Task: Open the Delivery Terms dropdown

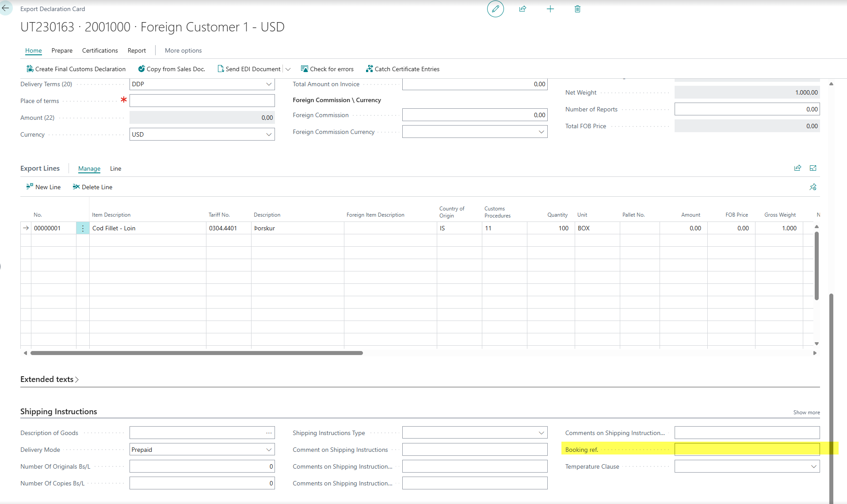Action: [x=268, y=84]
